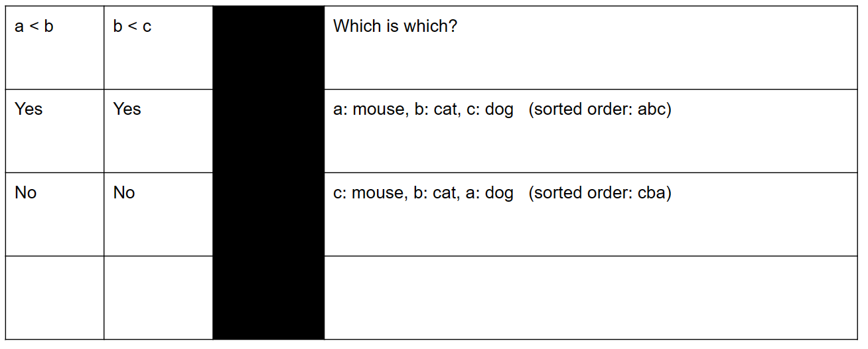Click "Yes" in the a < b column
Viewport: 868px width, 349px height.
29,109
